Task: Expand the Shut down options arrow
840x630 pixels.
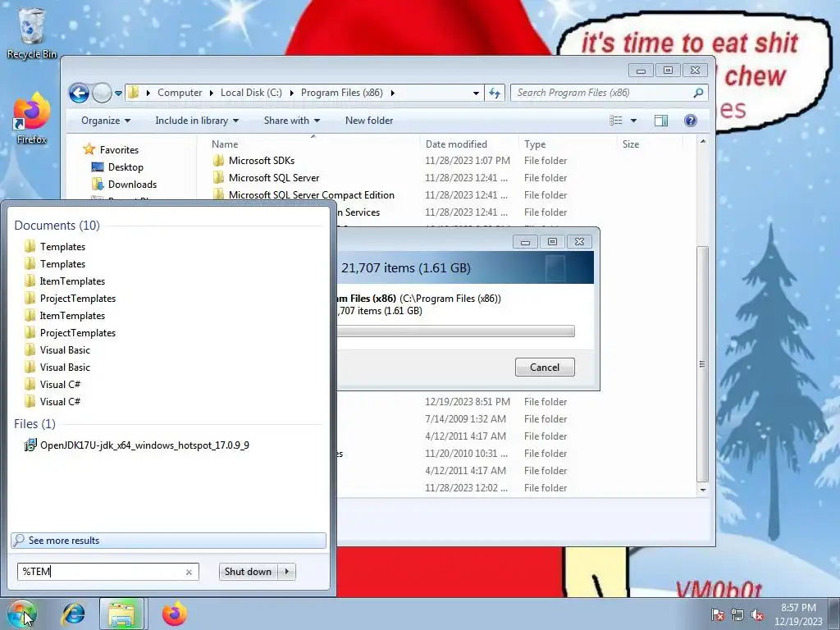Action: coord(287,572)
